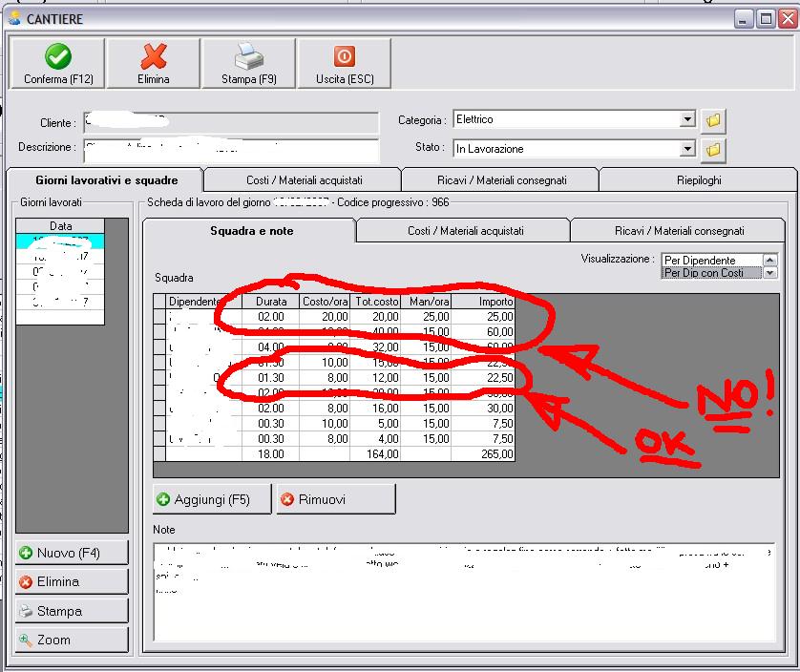This screenshot has width=800, height=672.
Task: Click the green checkmark Conferma (F12) icon
Action: tap(57, 56)
